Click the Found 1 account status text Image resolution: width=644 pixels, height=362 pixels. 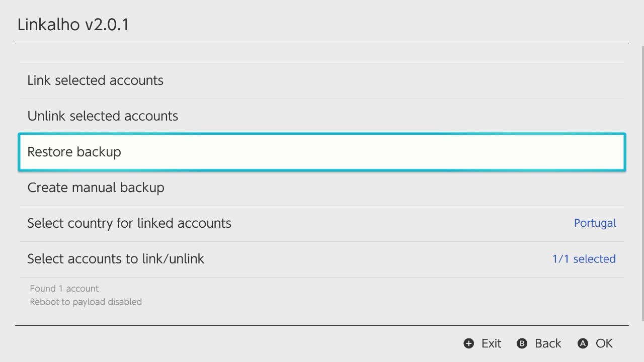(64, 288)
